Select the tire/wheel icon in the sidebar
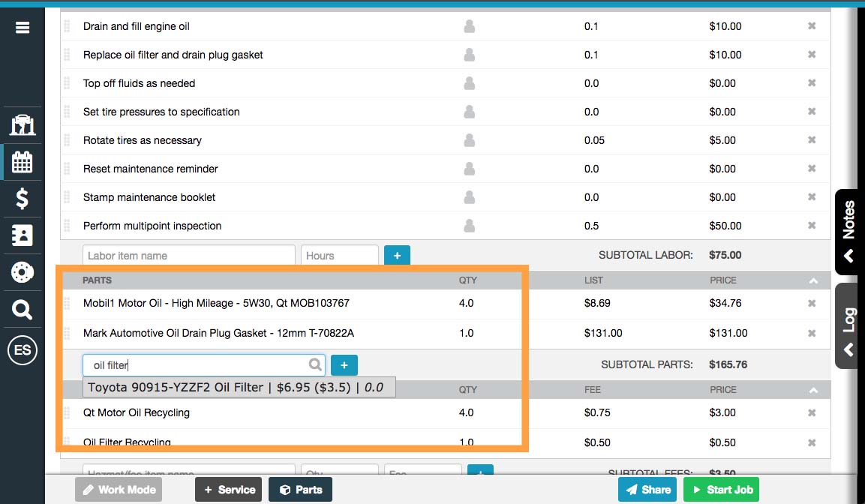Image resolution: width=865 pixels, height=504 pixels. (22, 273)
